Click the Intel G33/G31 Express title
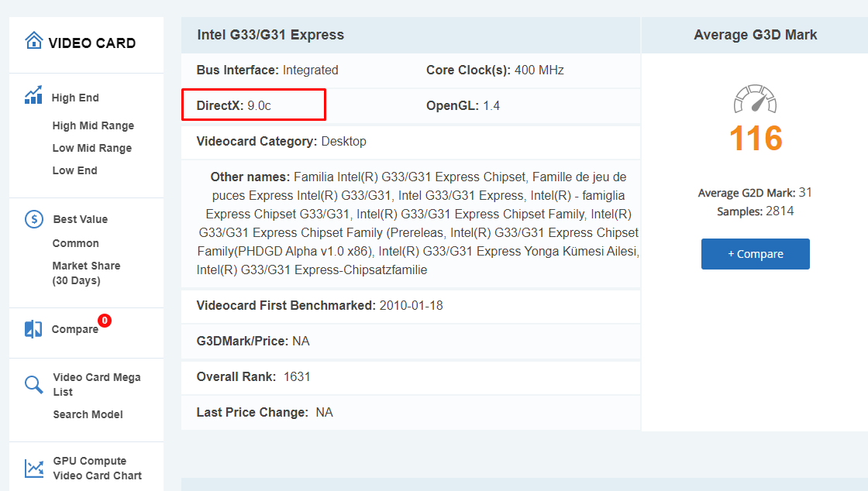Viewport: 868px width, 491px height. coord(270,35)
